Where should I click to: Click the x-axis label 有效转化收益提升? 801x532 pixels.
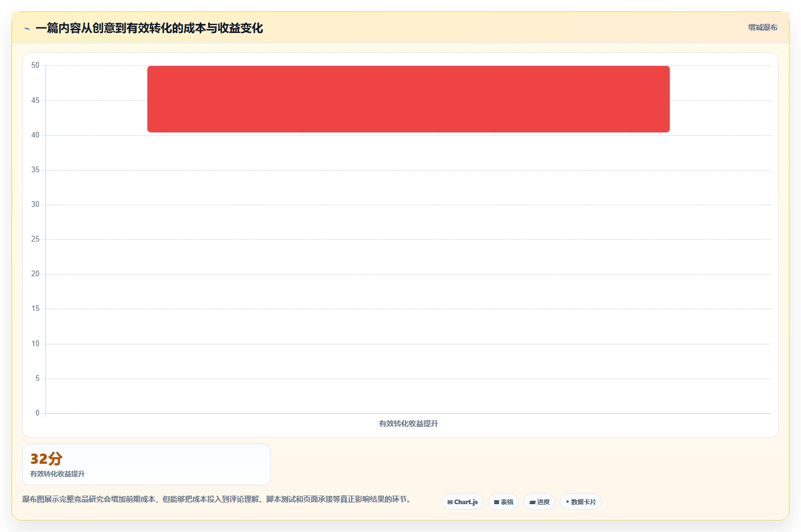(408, 423)
